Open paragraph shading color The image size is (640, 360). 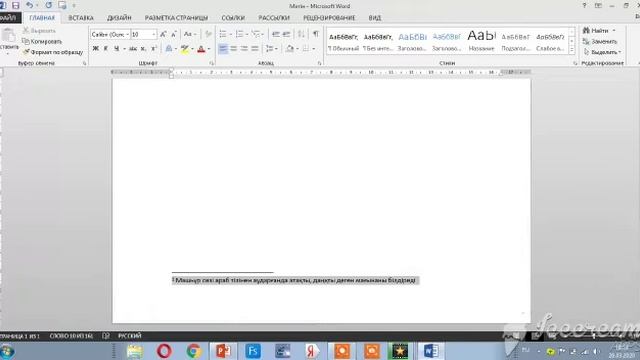(289, 49)
